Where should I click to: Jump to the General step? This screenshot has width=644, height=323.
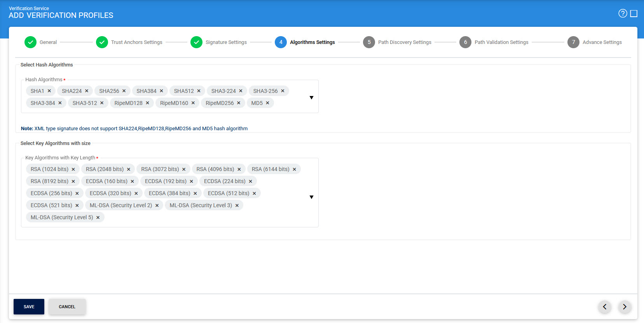(31, 42)
